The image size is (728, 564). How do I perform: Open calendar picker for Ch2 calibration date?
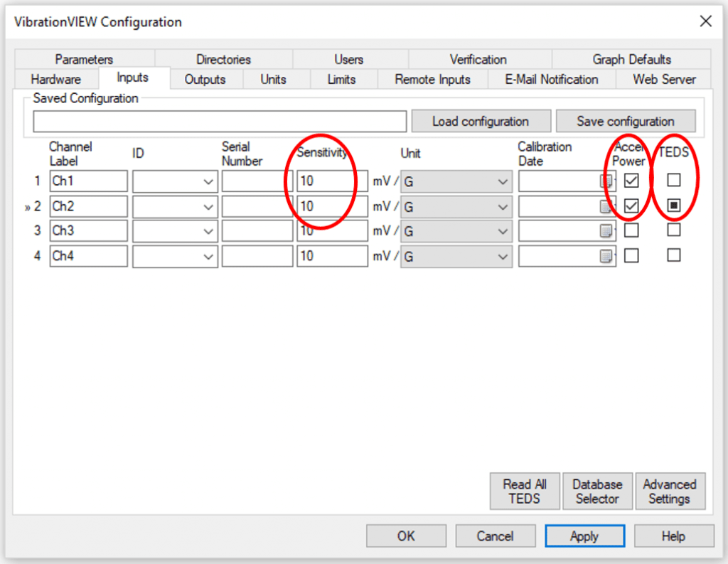(606, 206)
